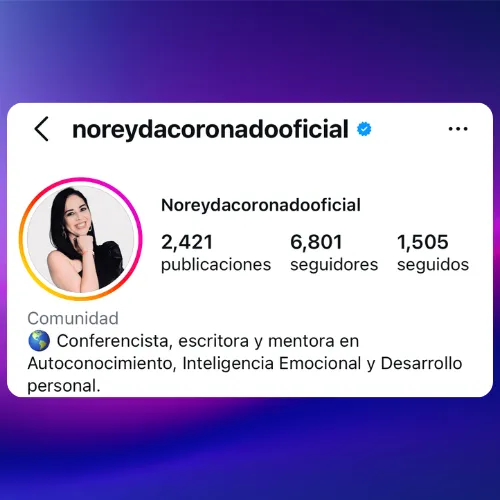500x500 pixels.
Task: Click the publicaciones label
Action: coord(216,265)
